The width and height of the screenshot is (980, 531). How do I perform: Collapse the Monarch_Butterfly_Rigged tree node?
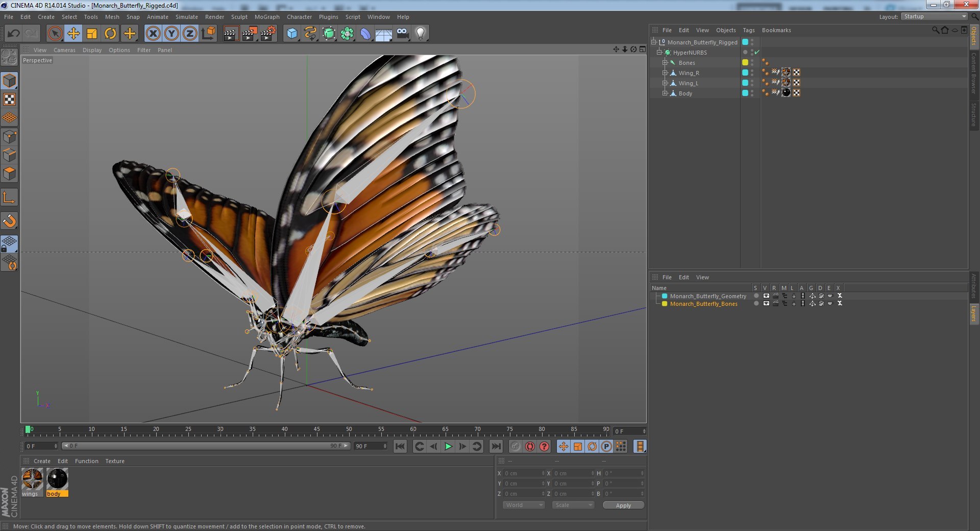(x=654, y=42)
